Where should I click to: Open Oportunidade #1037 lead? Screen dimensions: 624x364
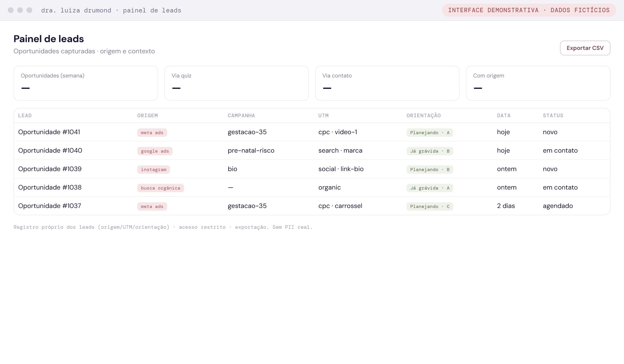[50, 206]
